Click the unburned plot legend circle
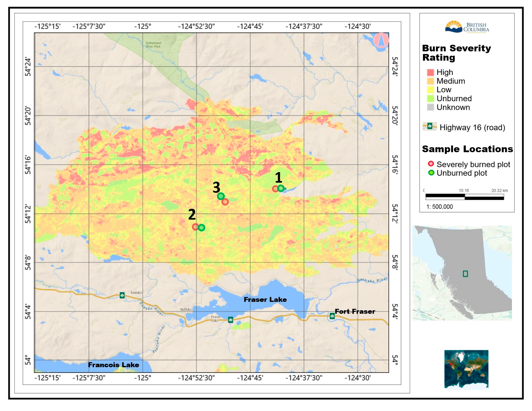532x411 pixels. point(431,173)
